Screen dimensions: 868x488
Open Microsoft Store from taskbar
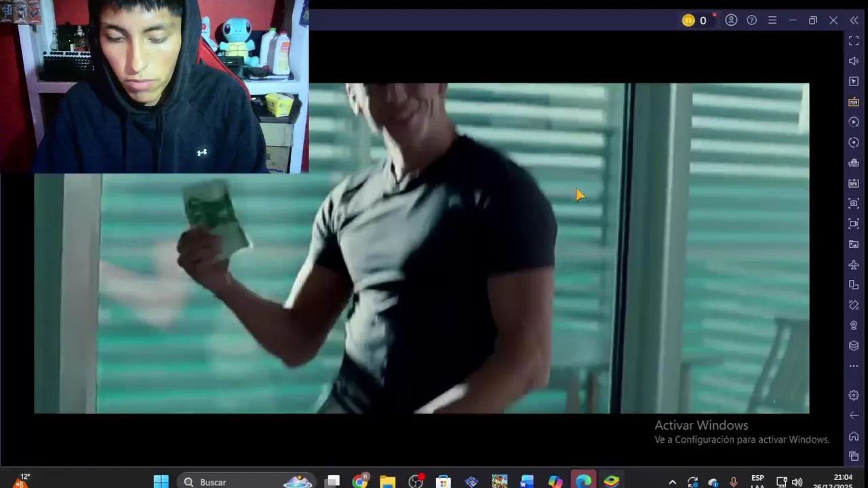click(x=443, y=482)
